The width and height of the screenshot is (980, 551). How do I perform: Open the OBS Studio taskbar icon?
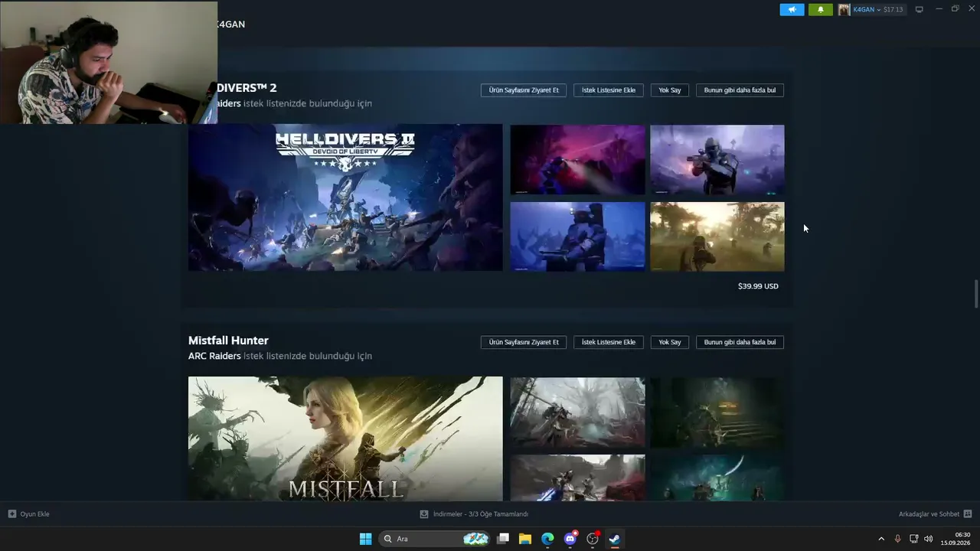pos(593,539)
